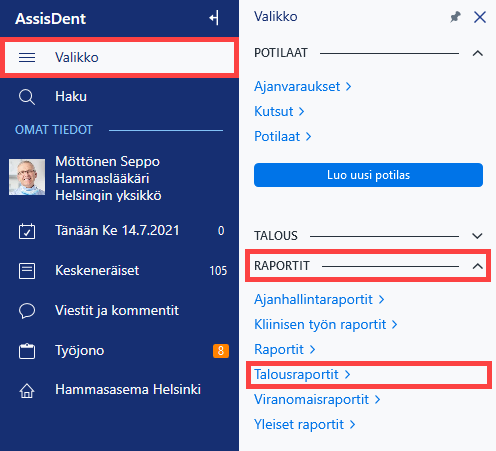Click the Hammasasema Helsinki home icon

point(27,390)
